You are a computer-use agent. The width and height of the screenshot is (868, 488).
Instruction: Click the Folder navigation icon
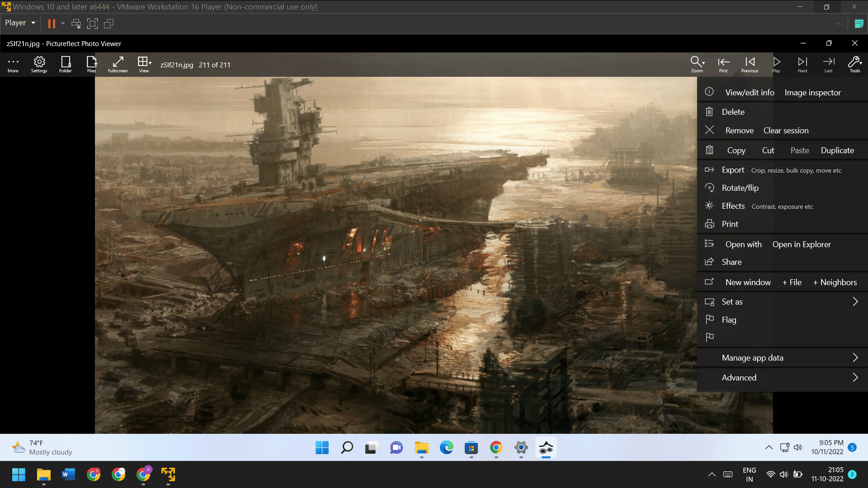[66, 64]
